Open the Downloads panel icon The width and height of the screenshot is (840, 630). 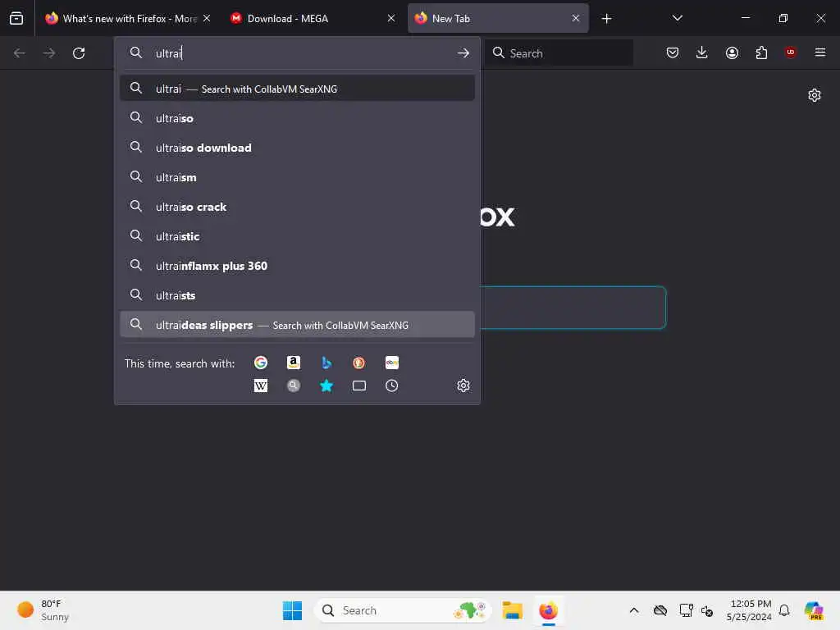pyautogui.click(x=702, y=52)
